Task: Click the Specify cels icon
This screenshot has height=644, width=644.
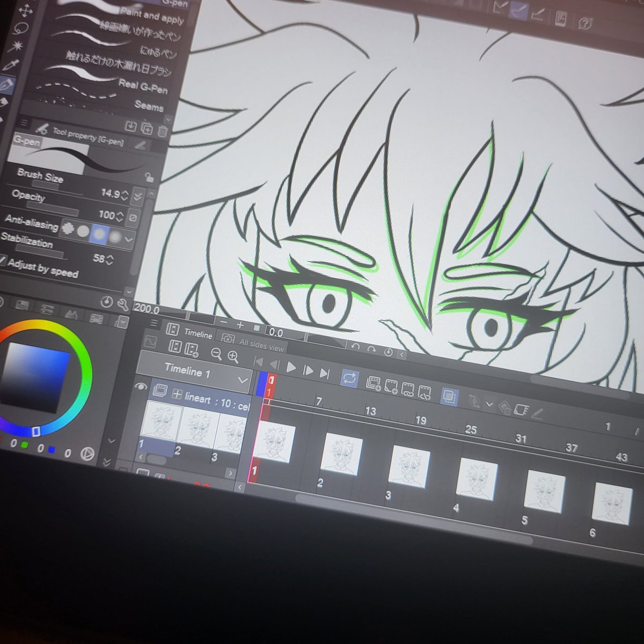Action: (x=408, y=390)
